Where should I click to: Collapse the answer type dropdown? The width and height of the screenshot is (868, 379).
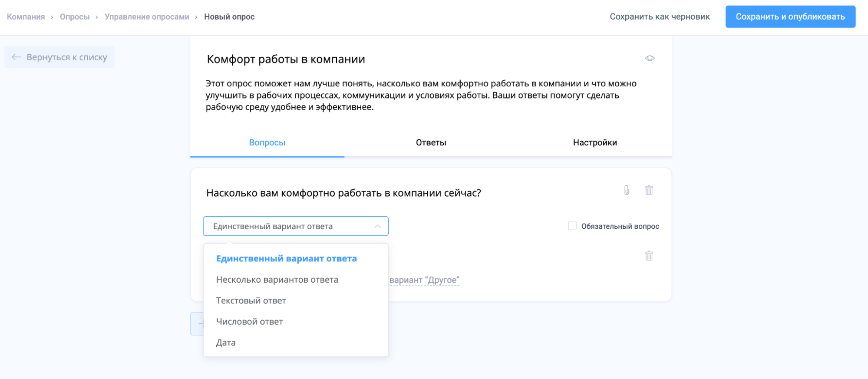[377, 226]
